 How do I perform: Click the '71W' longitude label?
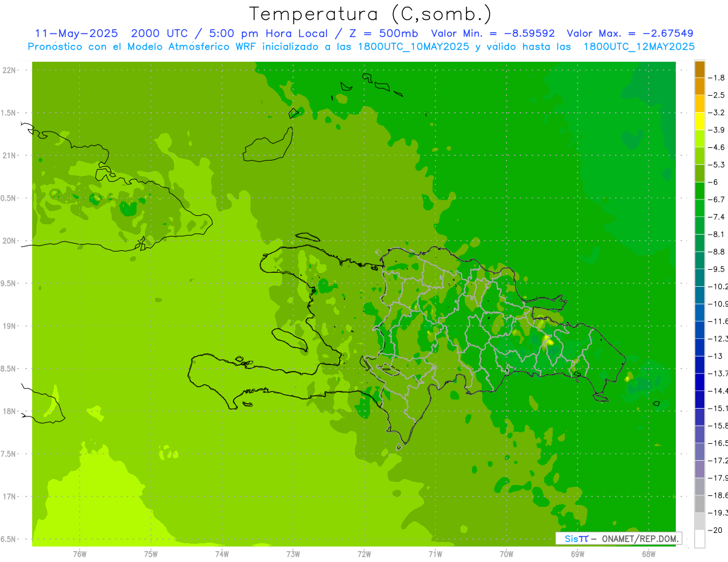click(435, 554)
